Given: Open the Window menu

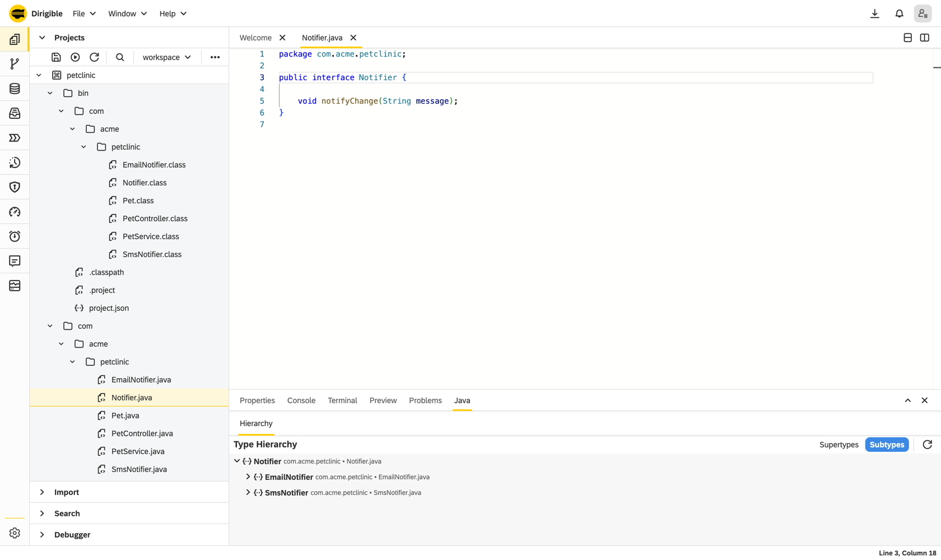Looking at the screenshot, I should pos(127,13).
